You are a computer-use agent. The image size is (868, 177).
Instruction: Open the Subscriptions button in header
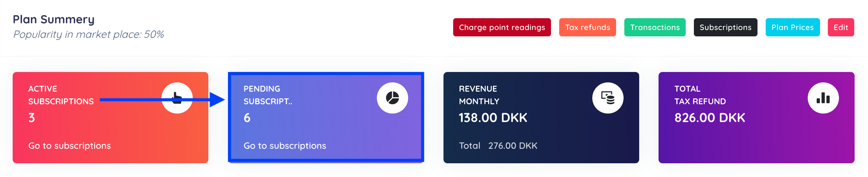point(726,27)
